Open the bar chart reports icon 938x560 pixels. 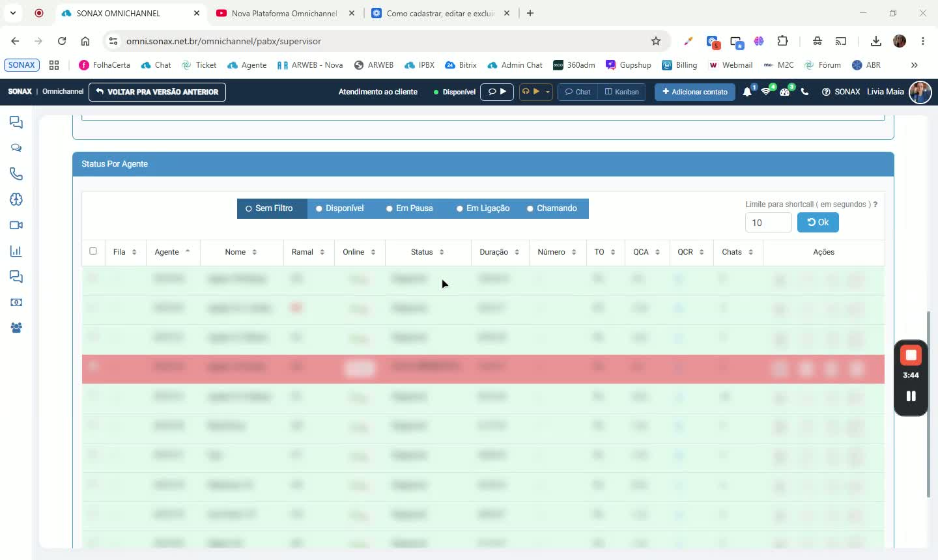coord(16,251)
